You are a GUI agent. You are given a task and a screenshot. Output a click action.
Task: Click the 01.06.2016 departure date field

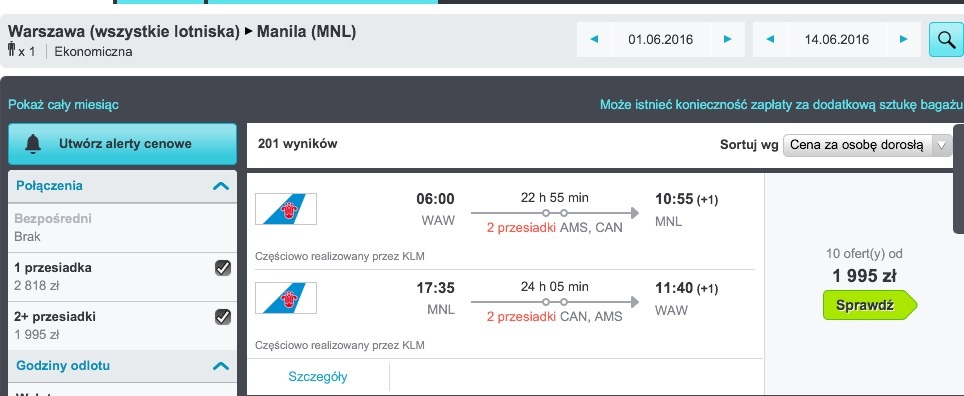point(661,39)
